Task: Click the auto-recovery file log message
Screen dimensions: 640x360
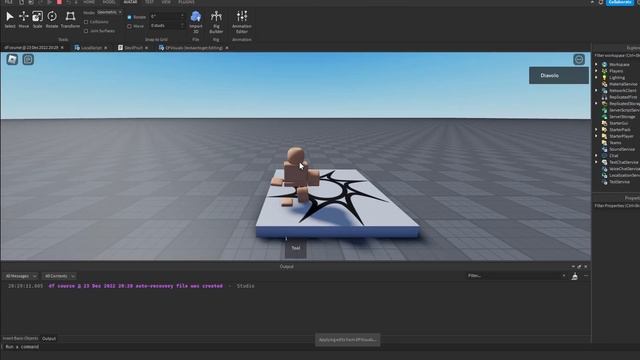Action: [136, 286]
